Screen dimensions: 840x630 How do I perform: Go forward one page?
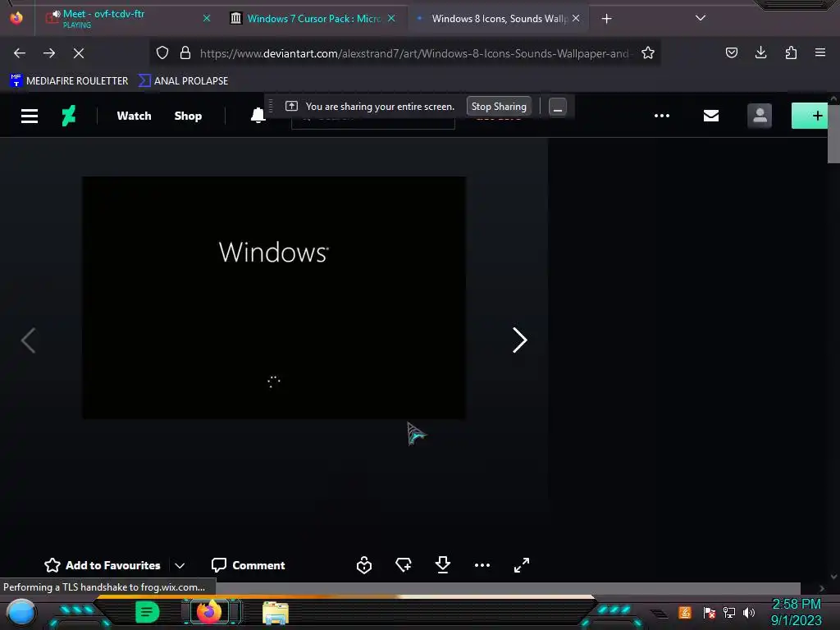pos(48,53)
